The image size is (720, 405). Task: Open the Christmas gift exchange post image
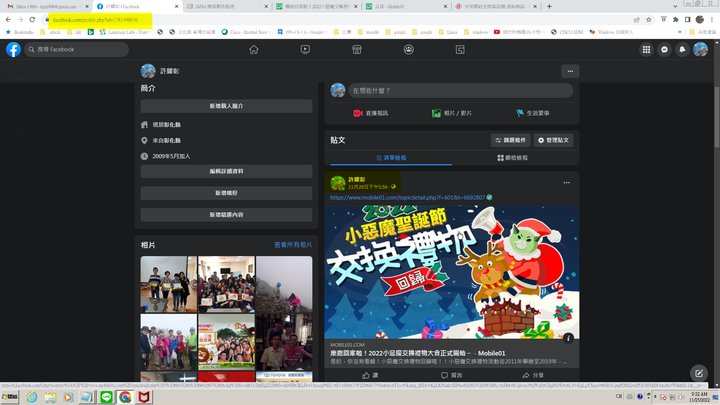click(452, 272)
